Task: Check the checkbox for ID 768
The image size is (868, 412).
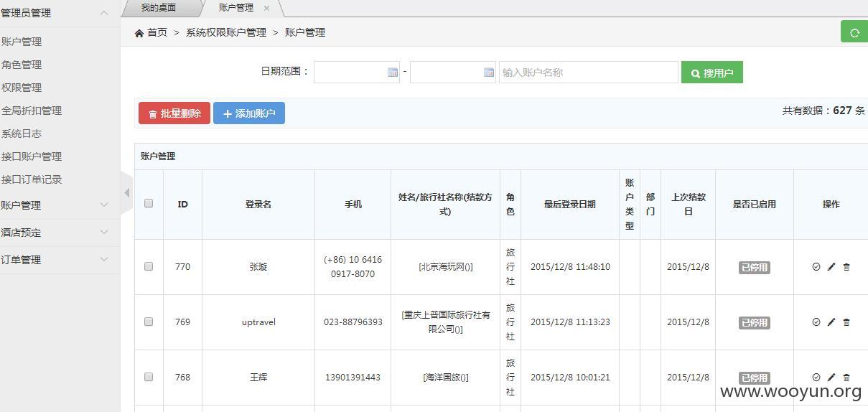Action: 149,377
